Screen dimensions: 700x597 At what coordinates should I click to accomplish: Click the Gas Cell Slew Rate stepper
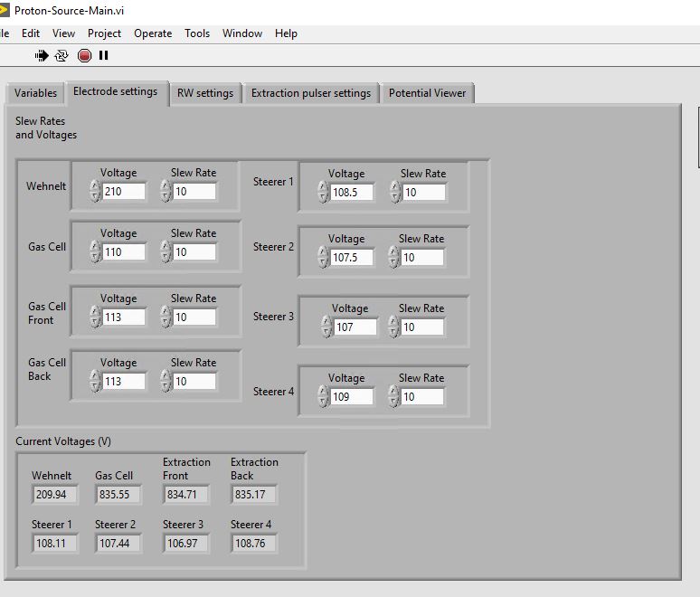pyautogui.click(x=166, y=252)
